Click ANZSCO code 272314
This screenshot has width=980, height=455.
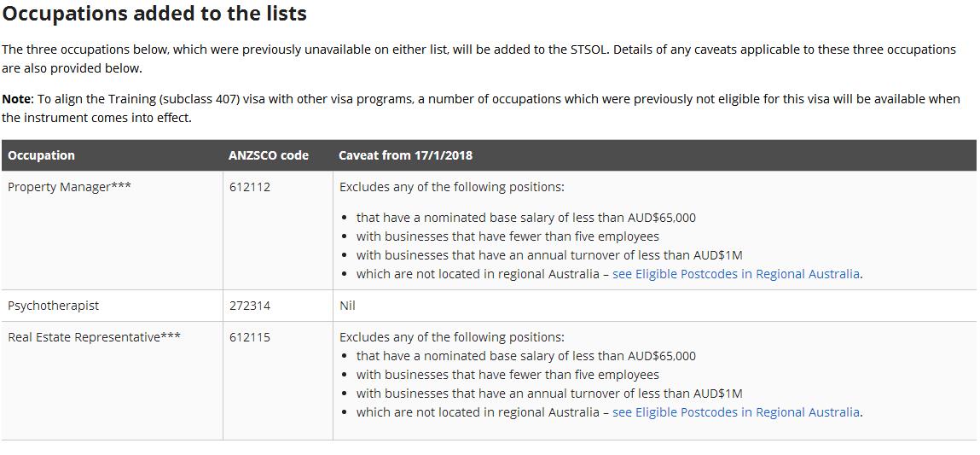(249, 306)
